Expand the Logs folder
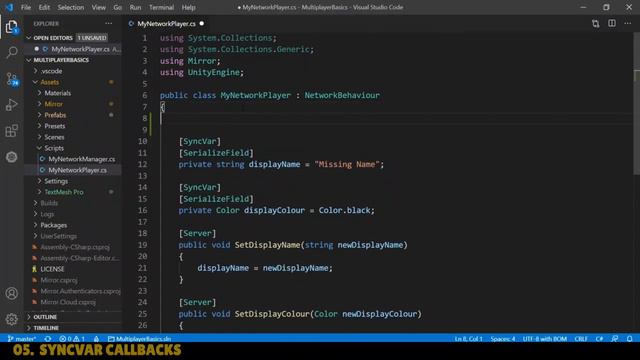640x360 pixels. tap(47, 214)
